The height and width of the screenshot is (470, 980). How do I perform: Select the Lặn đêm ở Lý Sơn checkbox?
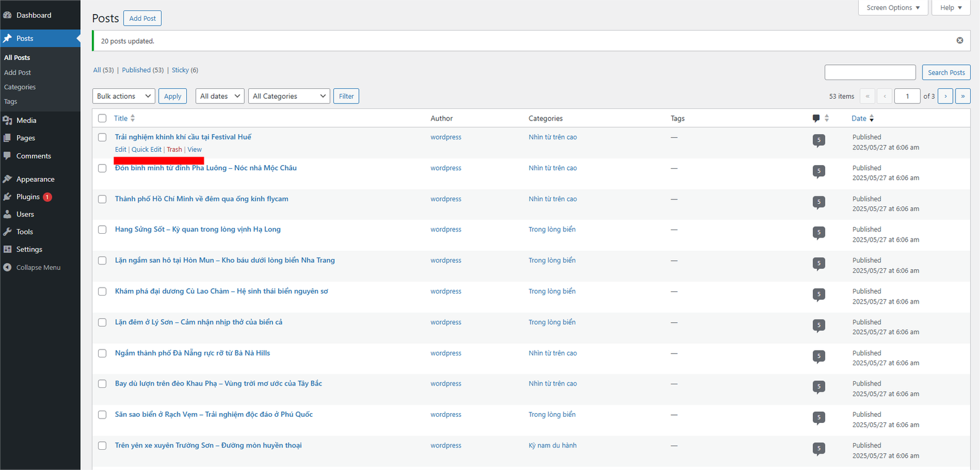102,323
